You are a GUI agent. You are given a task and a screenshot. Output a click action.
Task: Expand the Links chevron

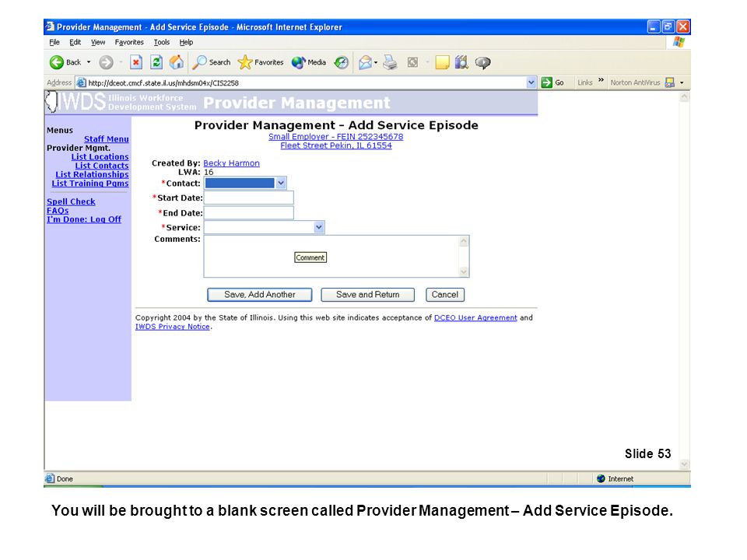tap(601, 80)
